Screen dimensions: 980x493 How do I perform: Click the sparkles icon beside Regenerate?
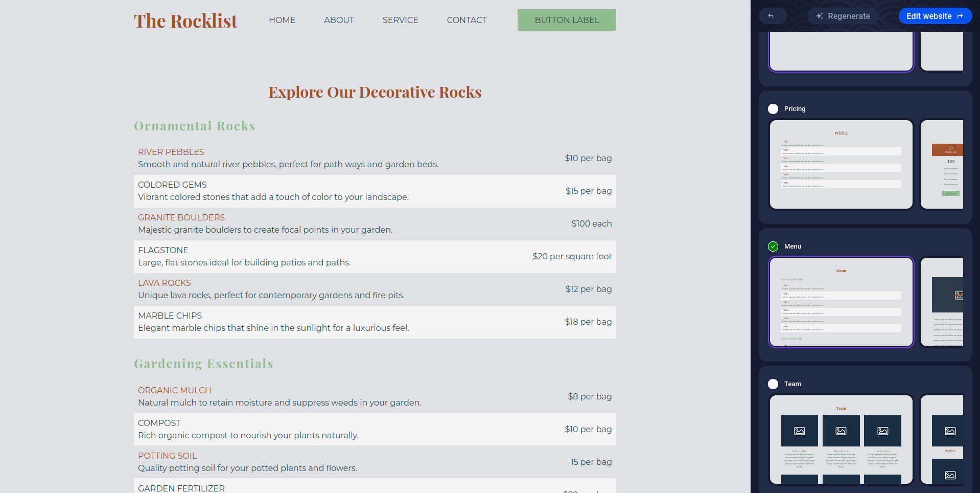coord(820,16)
